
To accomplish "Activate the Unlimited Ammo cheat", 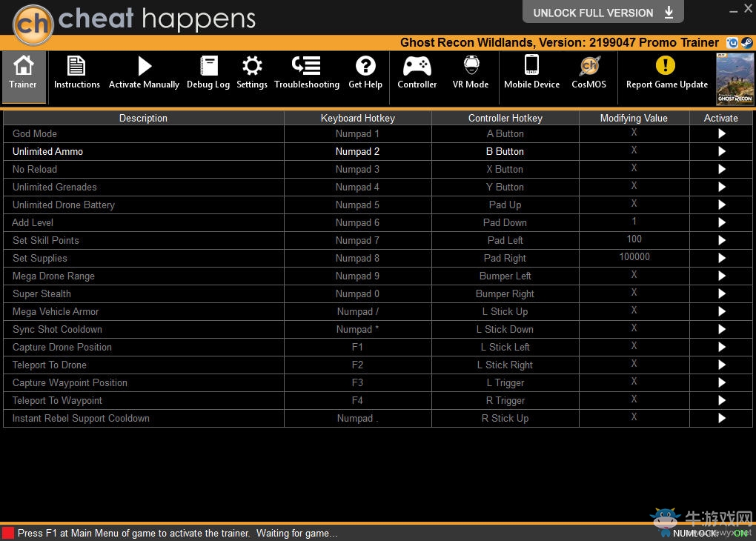I will pyautogui.click(x=721, y=151).
